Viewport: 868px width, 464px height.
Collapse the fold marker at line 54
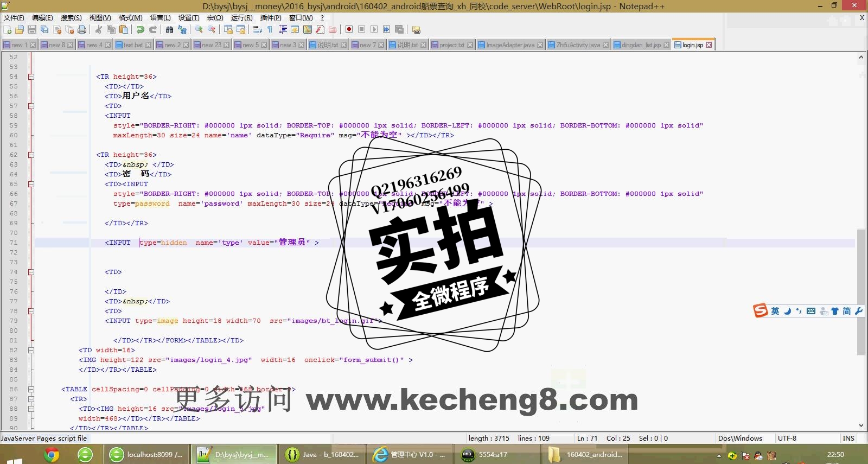[x=31, y=77]
